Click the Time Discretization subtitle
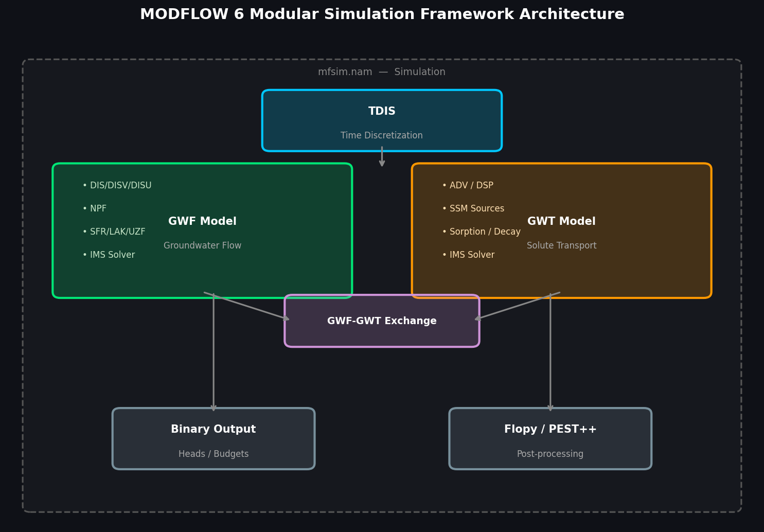Image resolution: width=764 pixels, height=532 pixels. [x=382, y=136]
